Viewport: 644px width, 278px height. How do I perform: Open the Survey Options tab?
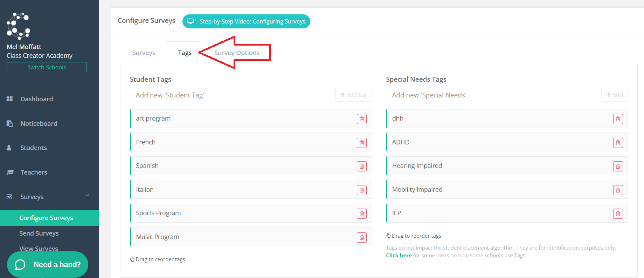click(237, 53)
